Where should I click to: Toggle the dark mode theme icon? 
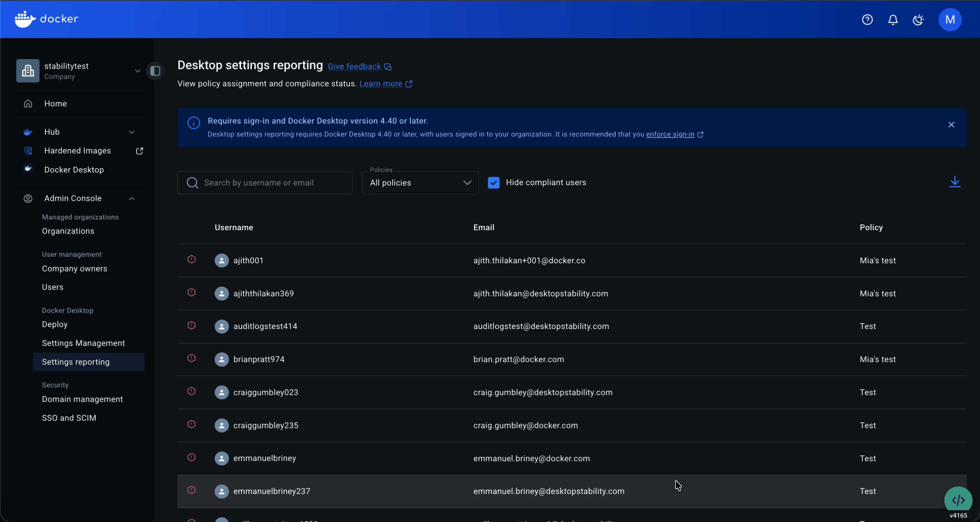point(918,19)
